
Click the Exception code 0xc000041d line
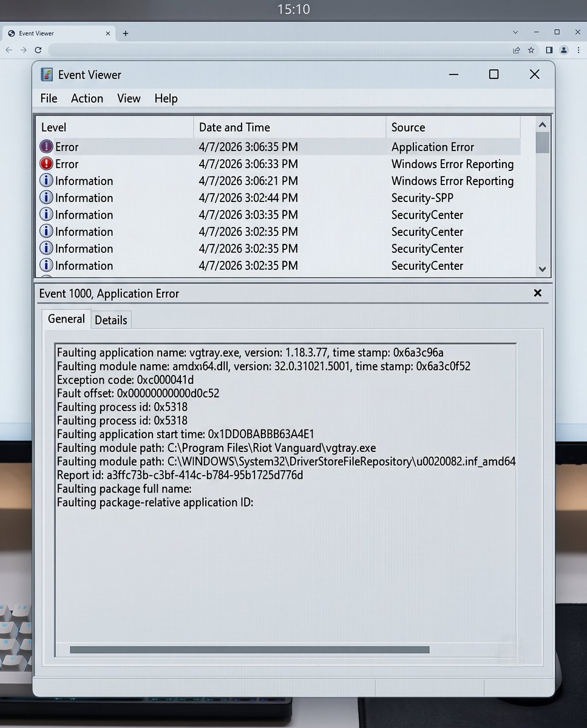(x=125, y=380)
